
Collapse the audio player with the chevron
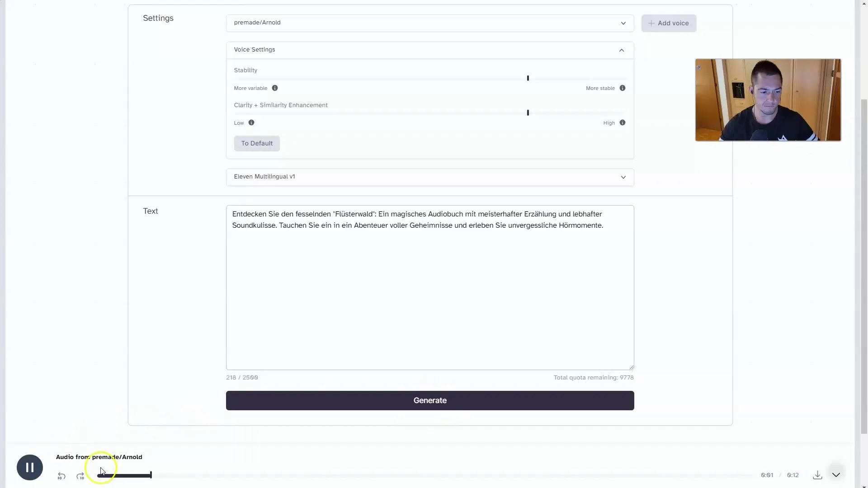(x=836, y=475)
